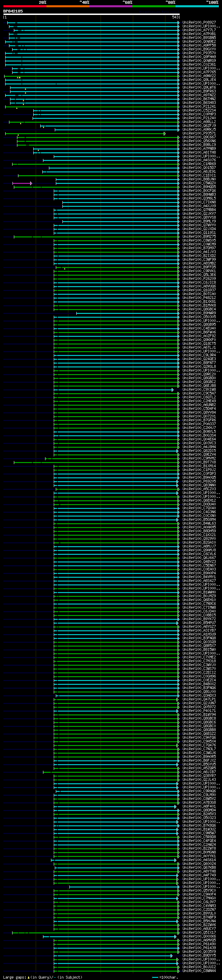The width and height of the screenshot is (222, 980).
Task: Open the UniRef100_C0Z361 hit label
Action: click(x=199, y=65)
